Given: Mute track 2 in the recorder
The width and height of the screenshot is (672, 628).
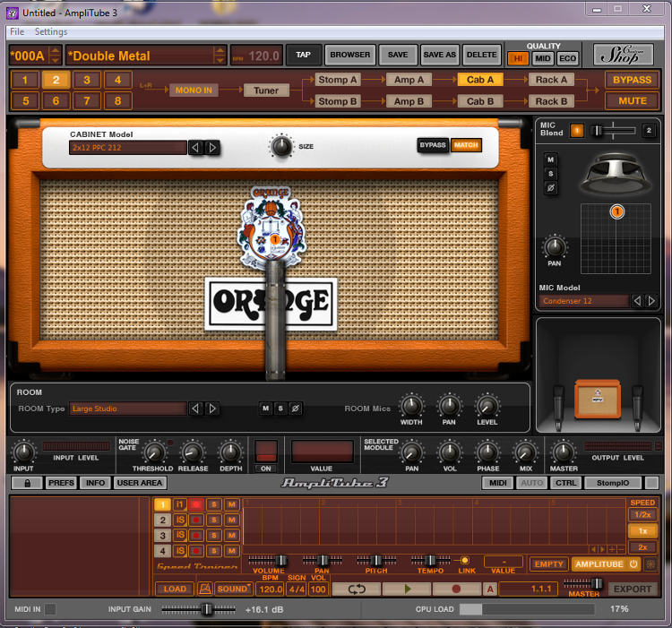Looking at the screenshot, I should (232, 520).
